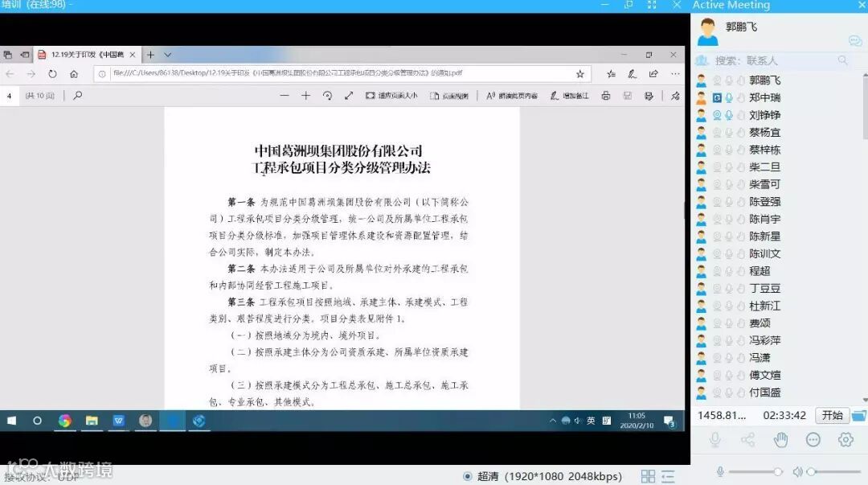
Task: Click the fit-to-width expand arrow icon
Action: coord(349,96)
